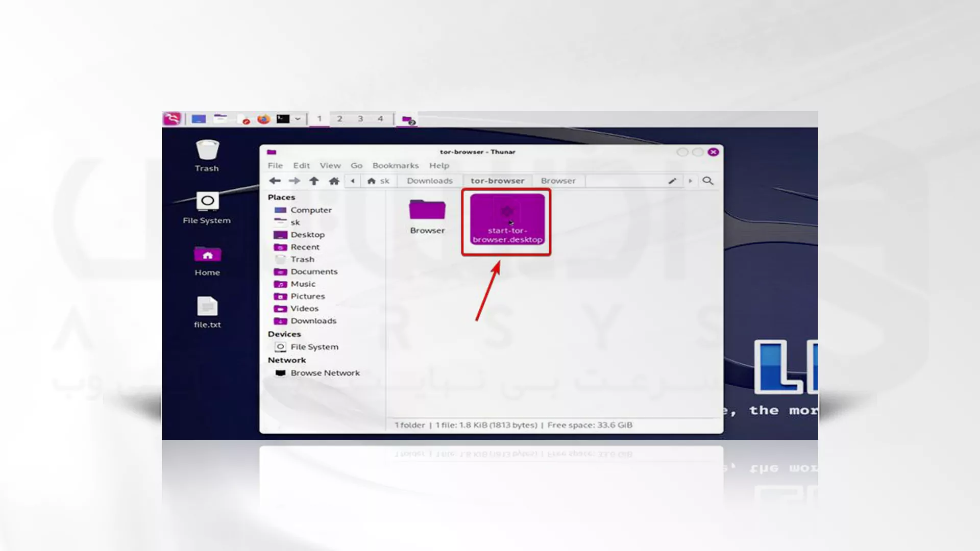The image size is (980, 551).
Task: Select the Downloads path button
Action: coord(430,181)
